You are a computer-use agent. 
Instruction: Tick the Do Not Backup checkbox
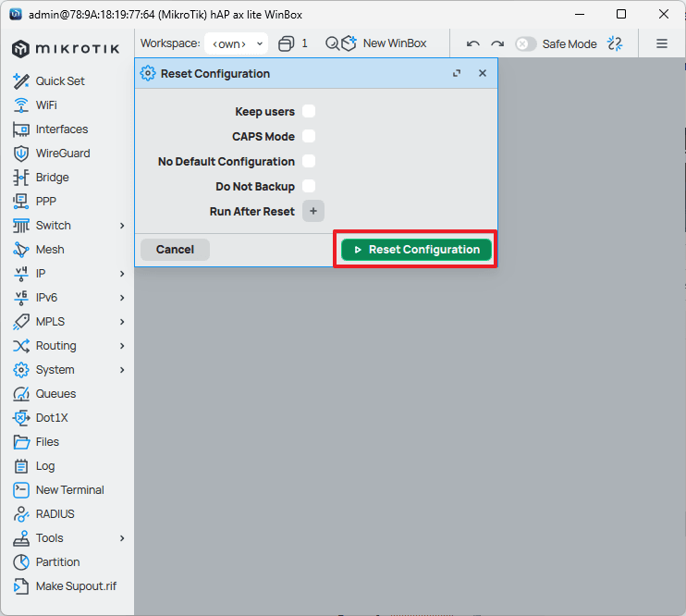pos(309,186)
